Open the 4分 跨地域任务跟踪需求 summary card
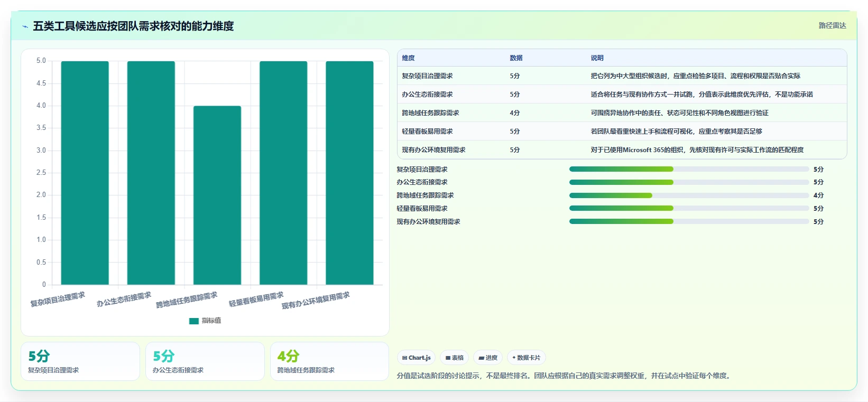The height and width of the screenshot is (402, 868). tap(329, 361)
